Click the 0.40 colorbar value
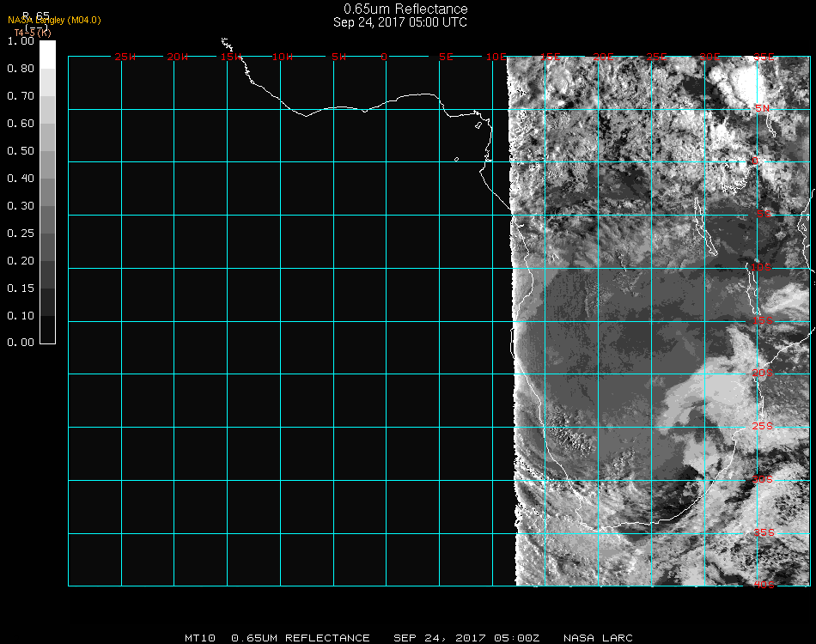The height and width of the screenshot is (644, 816). [21, 179]
